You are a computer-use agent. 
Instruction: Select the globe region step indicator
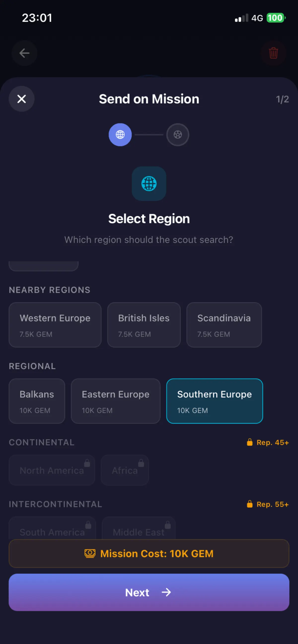(x=120, y=134)
